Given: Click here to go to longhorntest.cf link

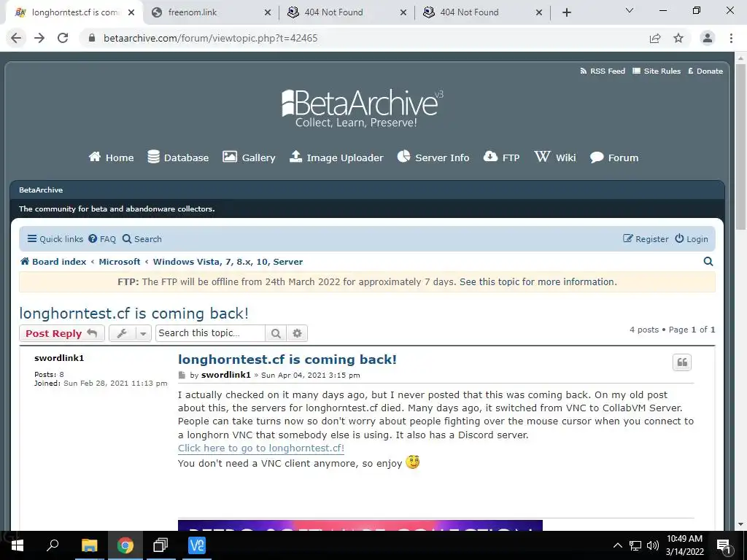Looking at the screenshot, I should coord(261,448).
